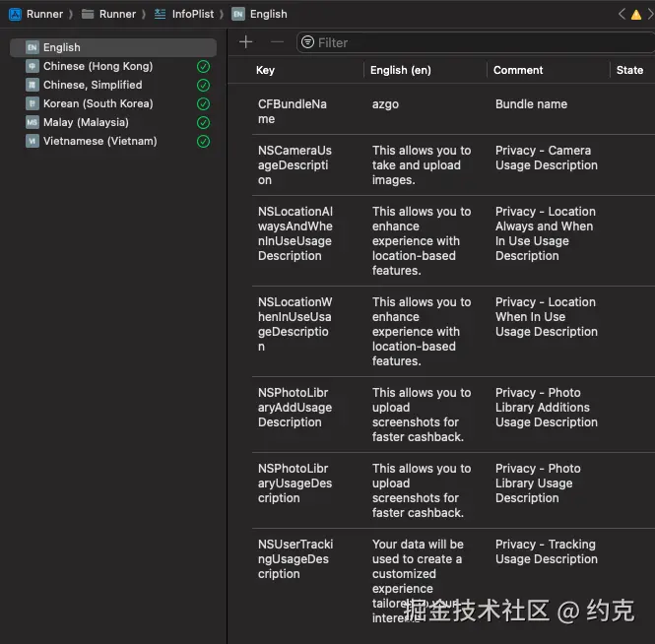This screenshot has width=655, height=644.
Task: Click green checkmark beside Chinese, Simplified
Action: point(204,86)
